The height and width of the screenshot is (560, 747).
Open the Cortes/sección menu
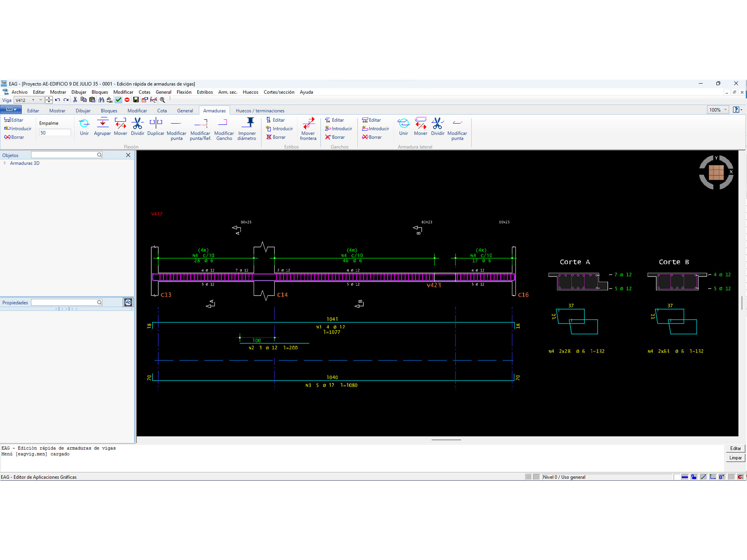pyautogui.click(x=279, y=92)
